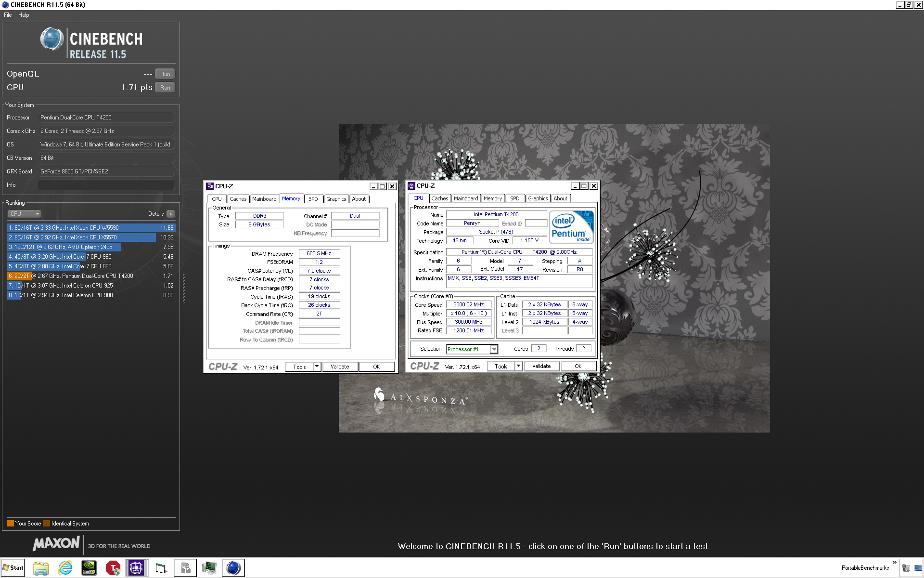
Task: Select ranking row Pentium Dual-Core CPU T4200
Action: 91,276
